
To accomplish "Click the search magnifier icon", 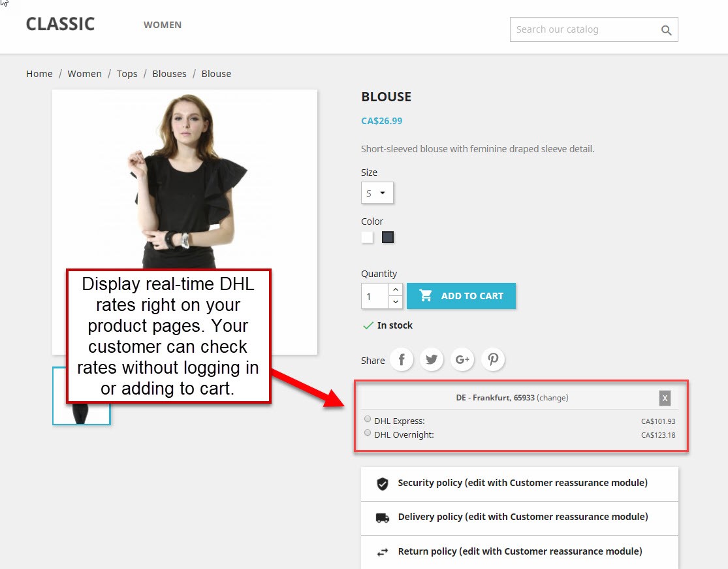I will tap(666, 30).
